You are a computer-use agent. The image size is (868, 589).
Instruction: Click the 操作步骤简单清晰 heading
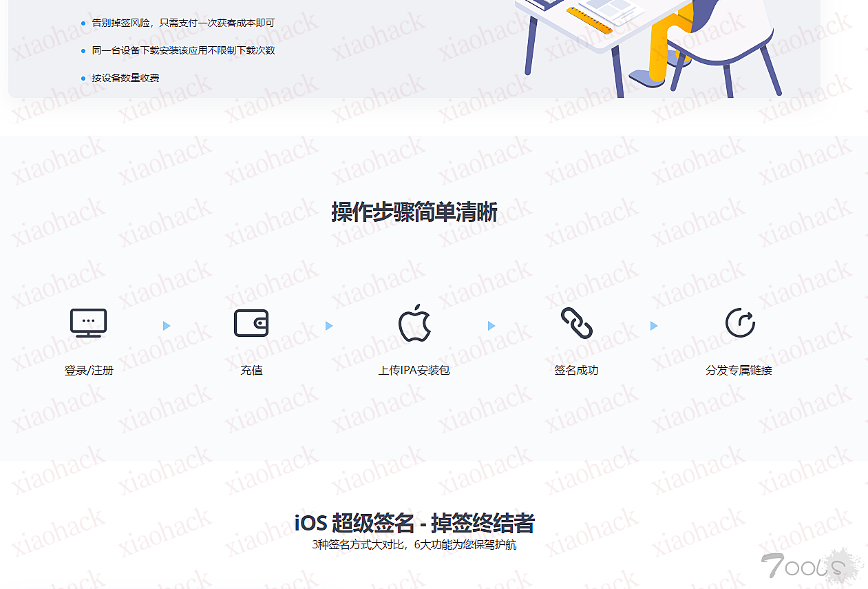[414, 212]
